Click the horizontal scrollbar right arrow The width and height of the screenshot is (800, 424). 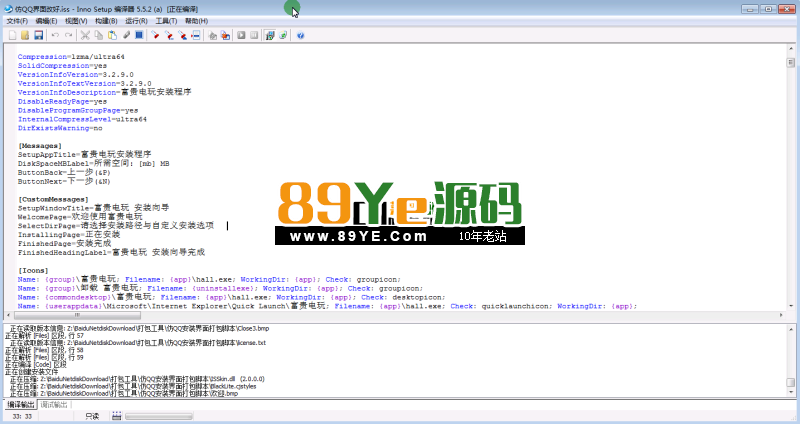781,315
